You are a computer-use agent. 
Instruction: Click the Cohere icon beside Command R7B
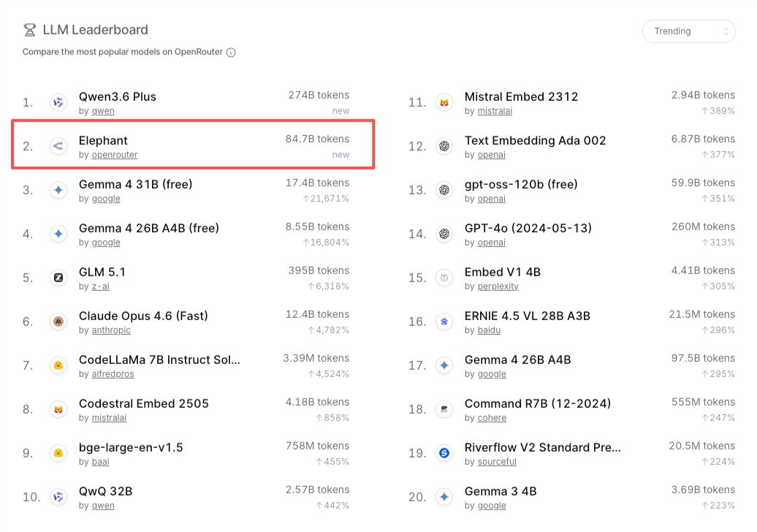click(x=445, y=409)
